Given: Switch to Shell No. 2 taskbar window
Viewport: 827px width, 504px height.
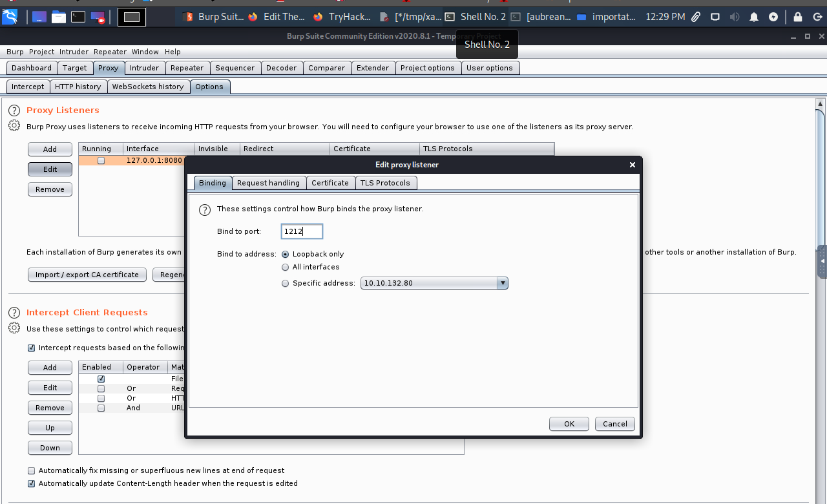Looking at the screenshot, I should click(x=475, y=17).
